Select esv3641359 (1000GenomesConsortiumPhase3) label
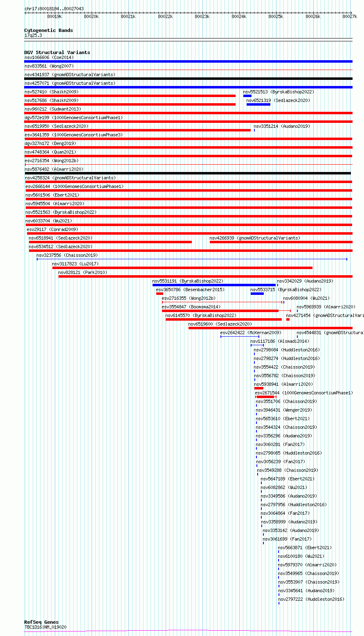This screenshot has height=636, width=364. click(x=74, y=135)
